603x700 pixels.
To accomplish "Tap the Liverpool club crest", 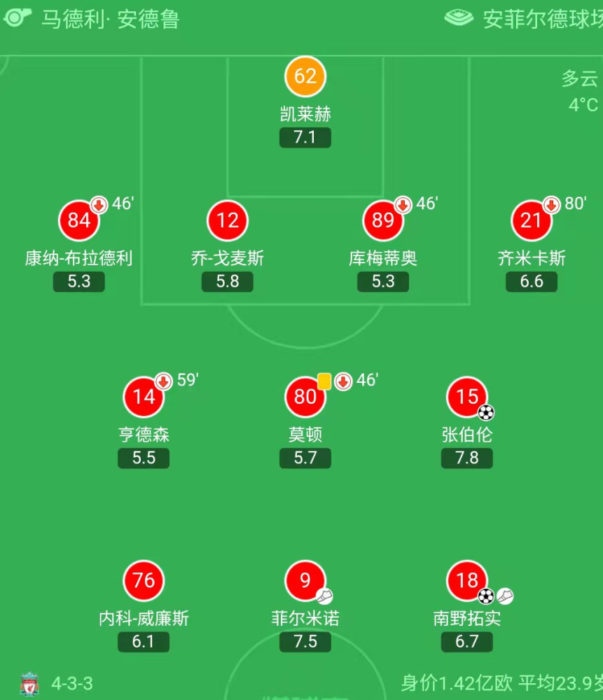I will [30, 683].
